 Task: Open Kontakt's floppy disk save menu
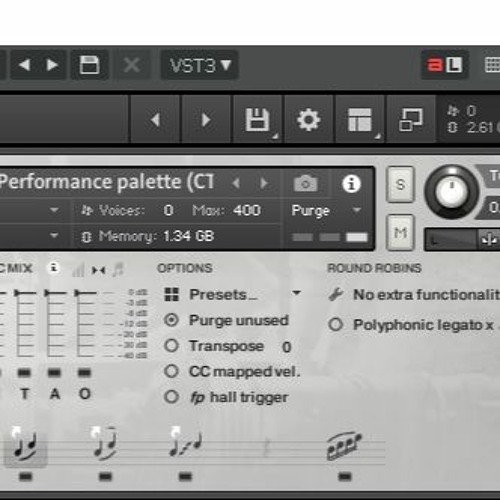click(258, 120)
